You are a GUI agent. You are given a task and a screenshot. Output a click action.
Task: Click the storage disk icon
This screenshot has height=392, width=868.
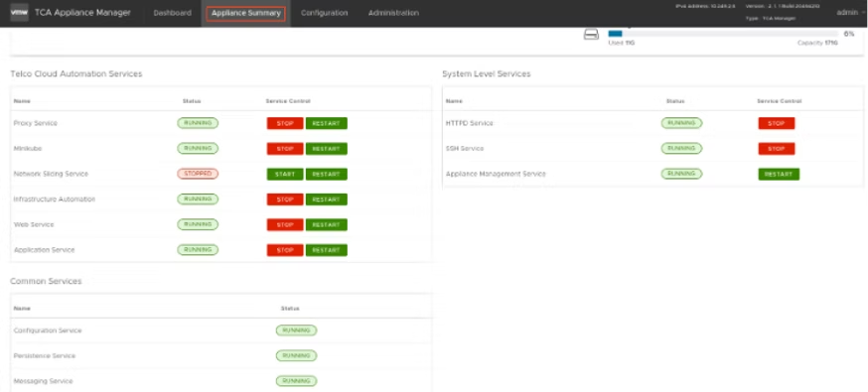click(591, 35)
